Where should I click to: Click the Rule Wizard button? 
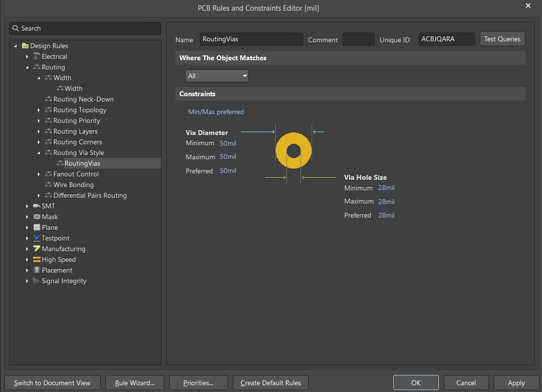pyautogui.click(x=135, y=383)
